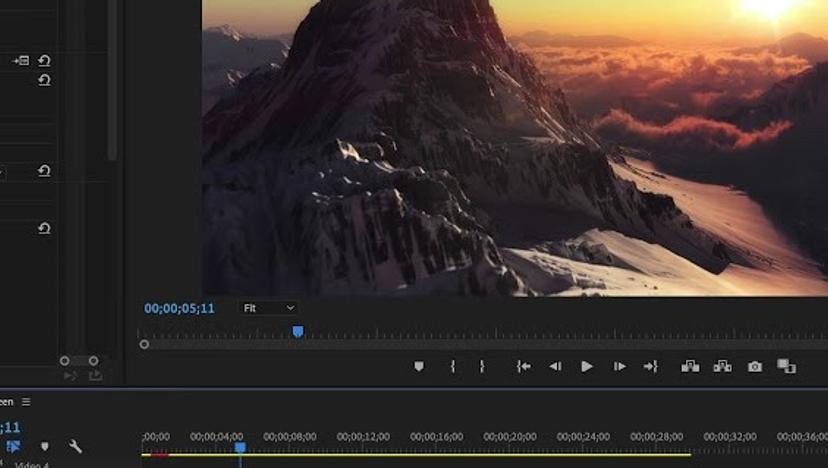This screenshot has width=828, height=468.
Task: Step back one frame
Action: 555,367
